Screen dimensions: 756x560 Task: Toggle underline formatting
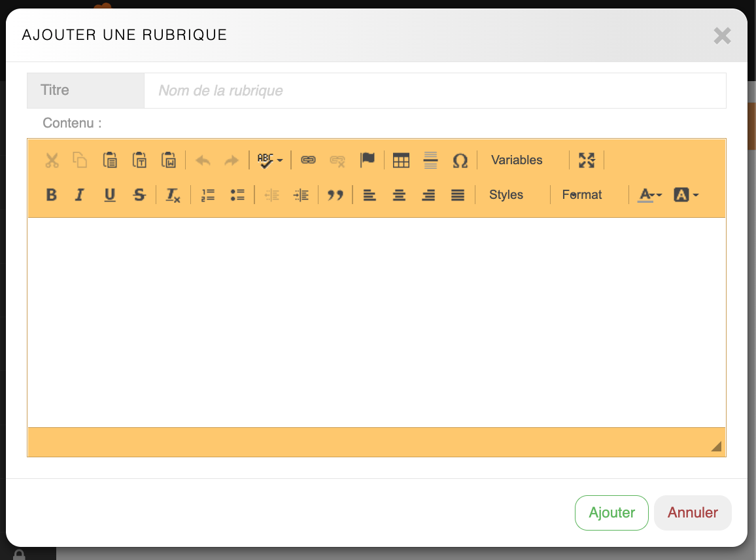[x=109, y=195]
